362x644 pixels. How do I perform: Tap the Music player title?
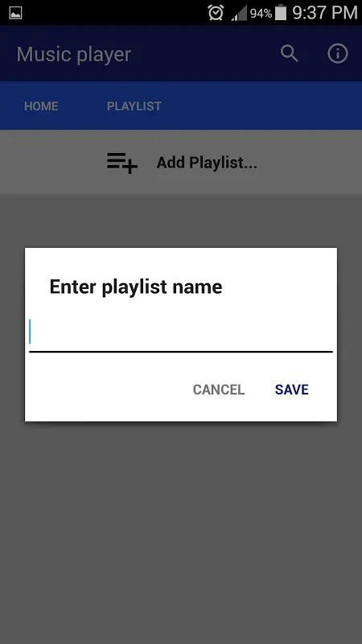click(74, 54)
